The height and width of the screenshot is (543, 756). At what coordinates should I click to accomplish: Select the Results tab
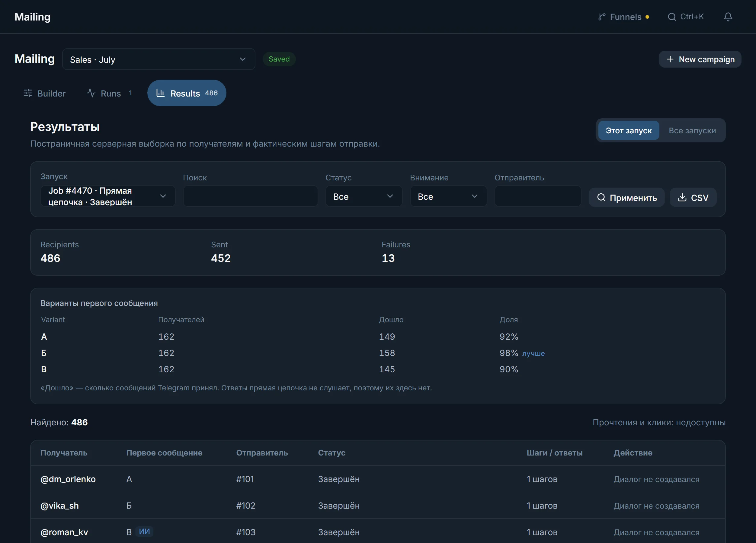(x=187, y=93)
